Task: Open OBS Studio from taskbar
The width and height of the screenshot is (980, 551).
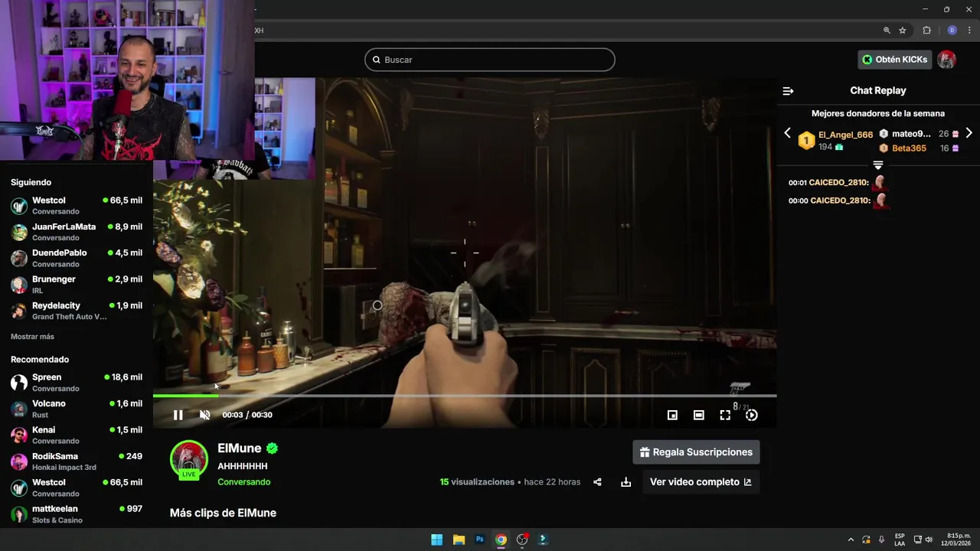Action: pos(522,540)
